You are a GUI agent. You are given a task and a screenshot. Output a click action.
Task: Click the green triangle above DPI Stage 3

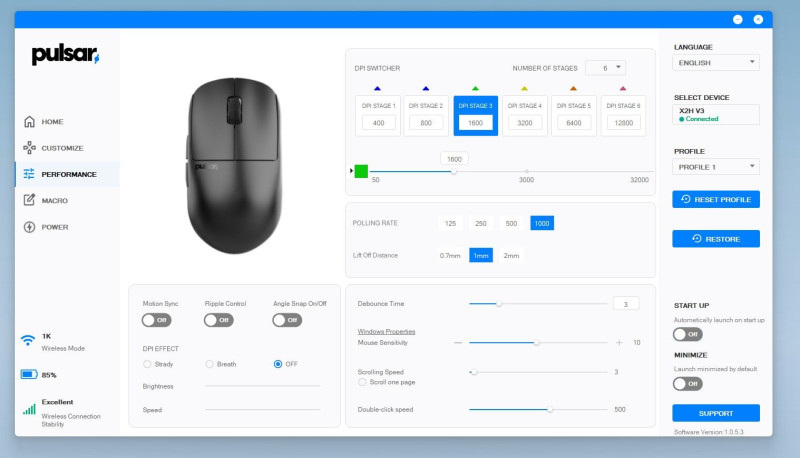[476, 89]
